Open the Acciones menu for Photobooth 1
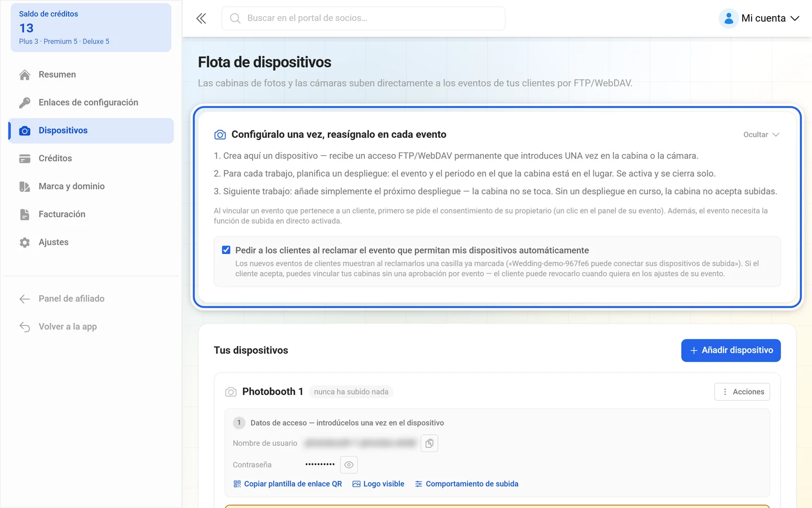812x508 pixels. click(742, 392)
